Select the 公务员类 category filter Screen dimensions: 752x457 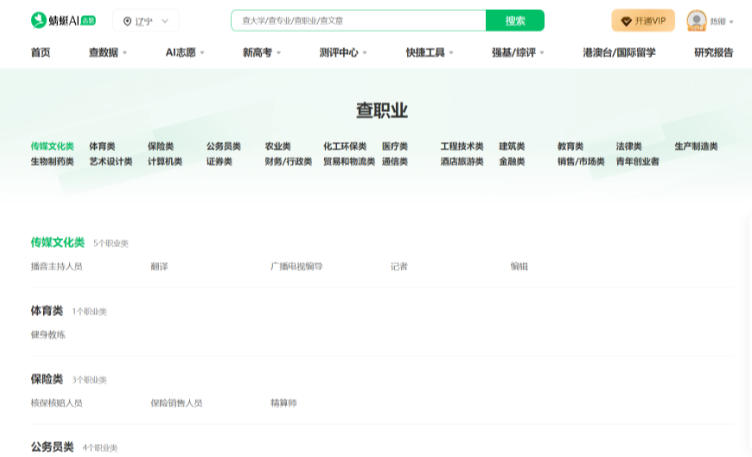223,146
